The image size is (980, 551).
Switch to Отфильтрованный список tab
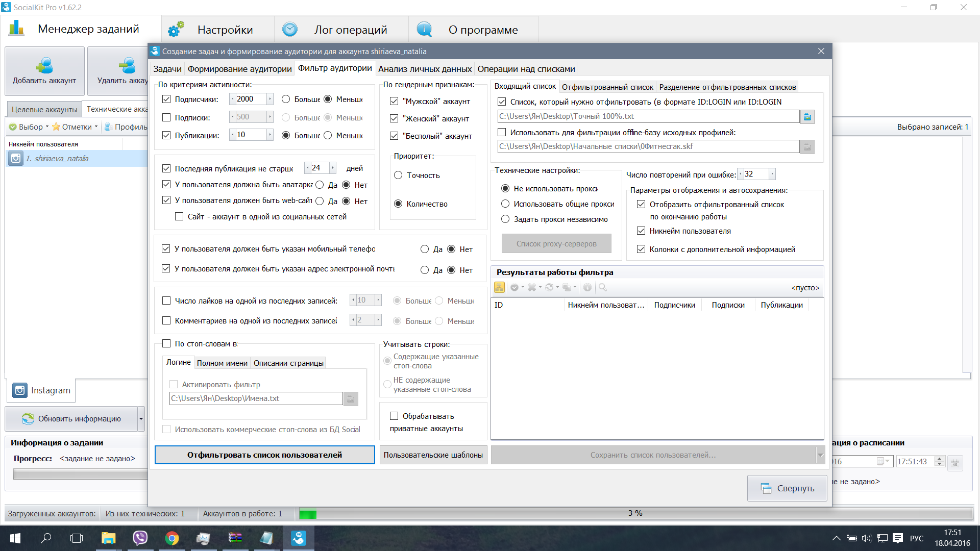coord(607,87)
